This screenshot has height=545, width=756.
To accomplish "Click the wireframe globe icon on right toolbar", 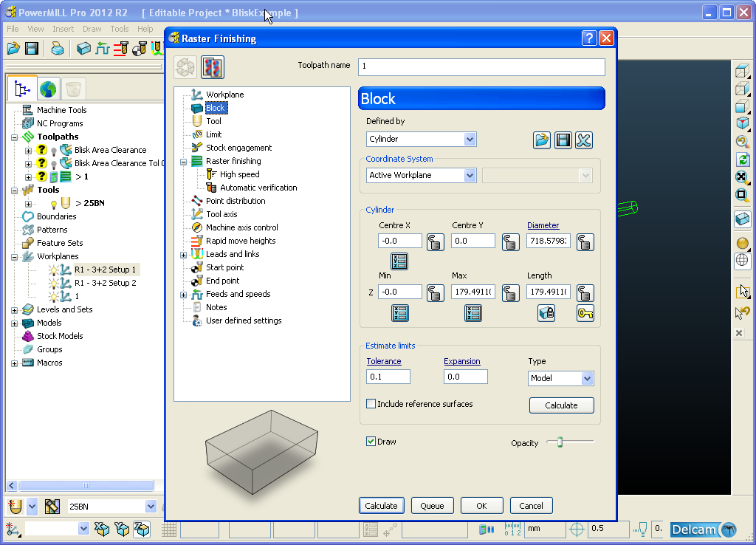I will click(x=743, y=261).
